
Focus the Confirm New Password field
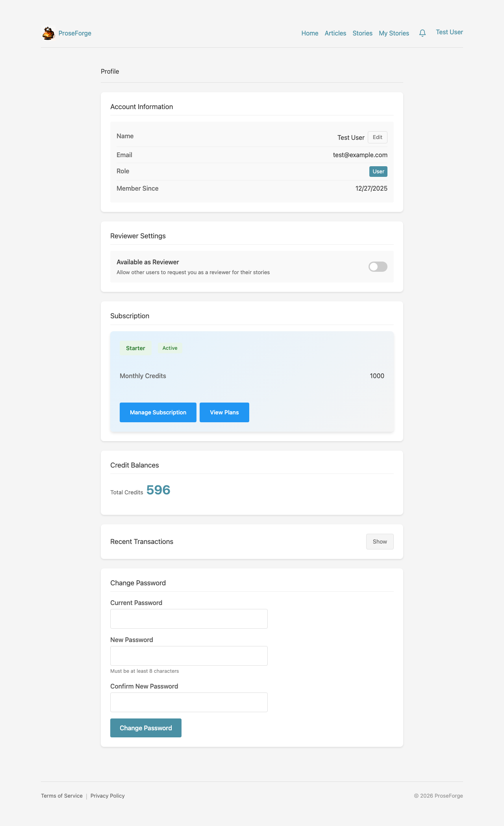(x=189, y=702)
